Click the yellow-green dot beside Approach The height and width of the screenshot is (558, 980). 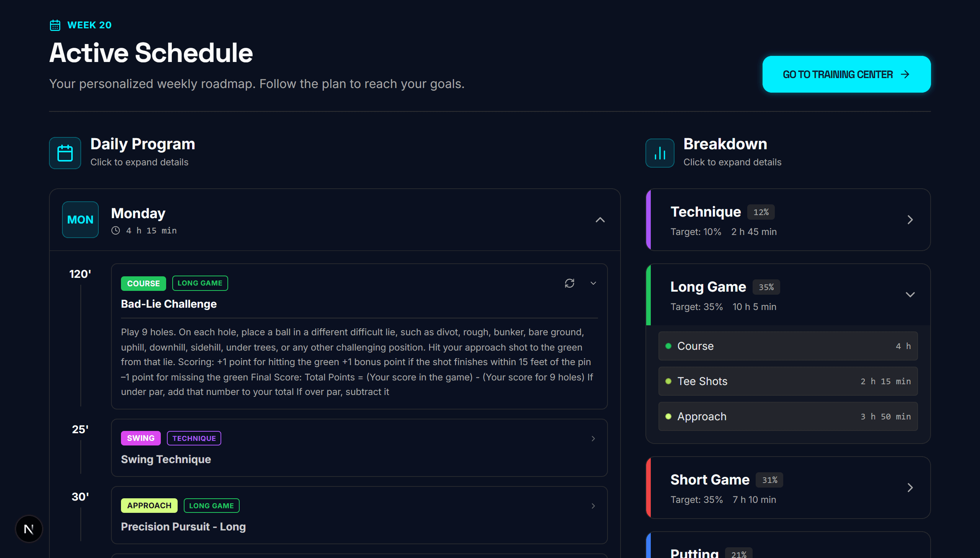668,416
